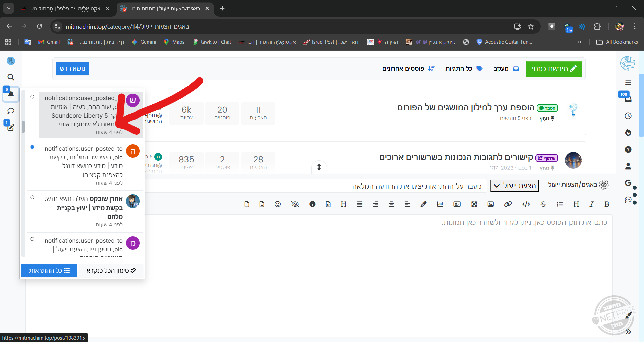
Task: Click the notifications list scrollbar
Action: click(x=23, y=127)
